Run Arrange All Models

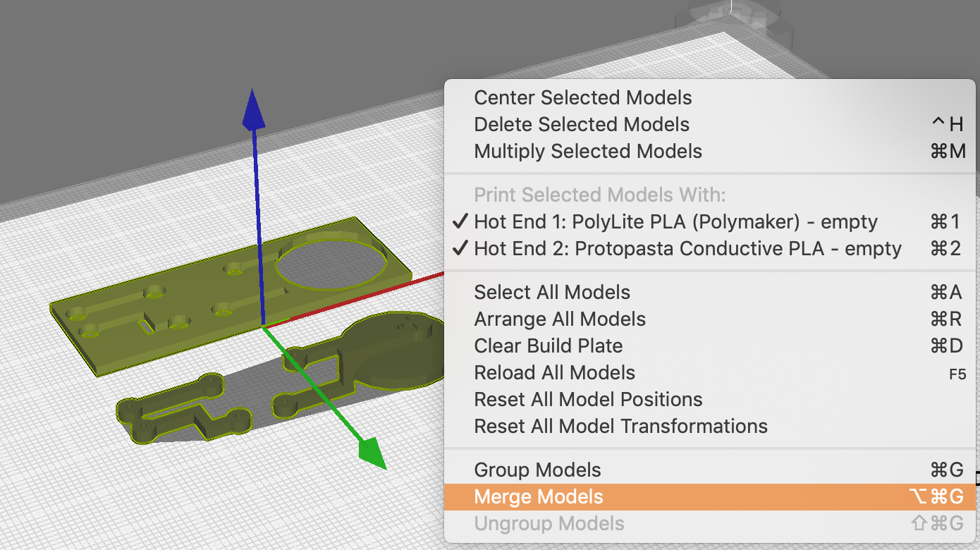pyautogui.click(x=560, y=319)
